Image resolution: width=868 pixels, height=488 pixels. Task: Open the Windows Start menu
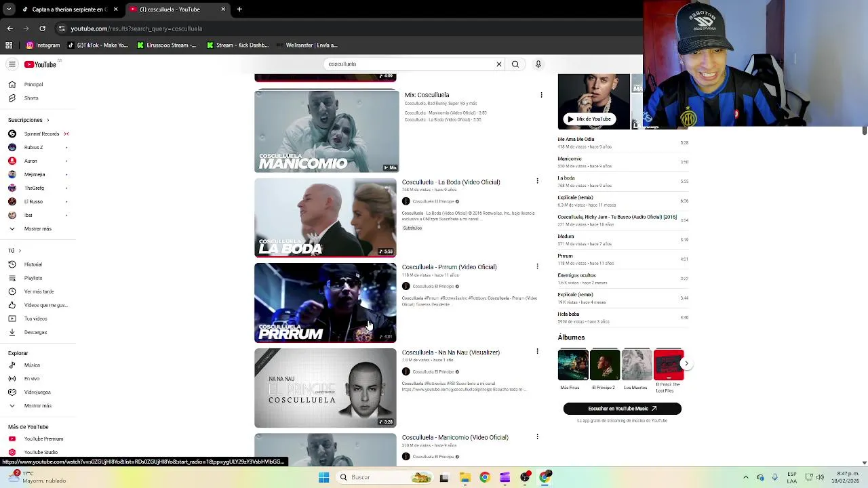[323, 477]
